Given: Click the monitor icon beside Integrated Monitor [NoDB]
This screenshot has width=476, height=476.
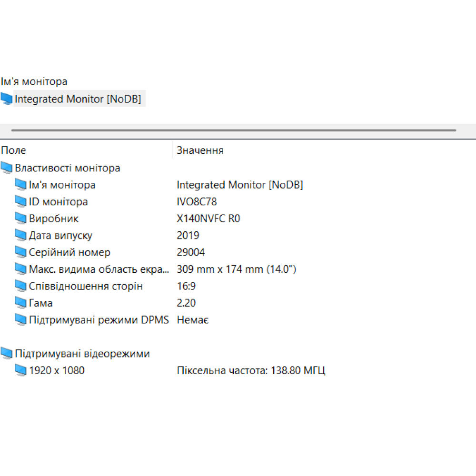Looking at the screenshot, I should [6, 99].
